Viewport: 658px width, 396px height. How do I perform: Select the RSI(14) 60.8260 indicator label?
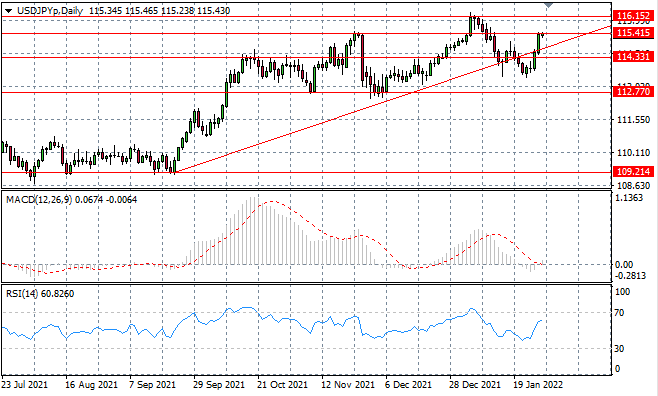point(40,294)
